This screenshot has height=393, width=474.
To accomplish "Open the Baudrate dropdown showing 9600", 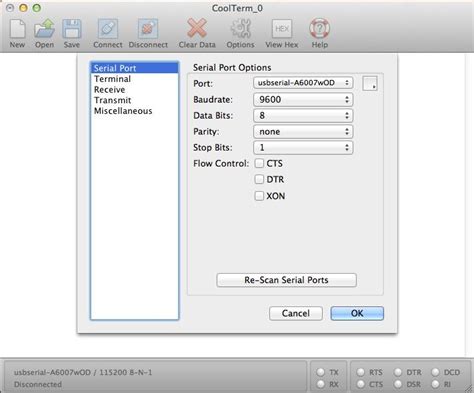I will pyautogui.click(x=303, y=99).
